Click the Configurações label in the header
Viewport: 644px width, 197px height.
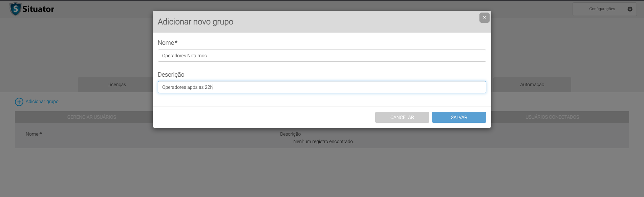(602, 9)
